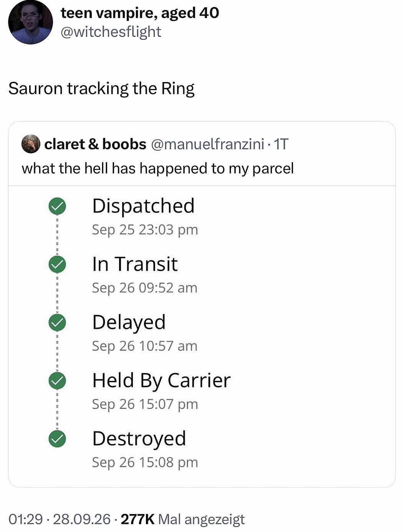
Task: Click the Sep 25 23:03 pm timestamp
Action: pos(145,229)
